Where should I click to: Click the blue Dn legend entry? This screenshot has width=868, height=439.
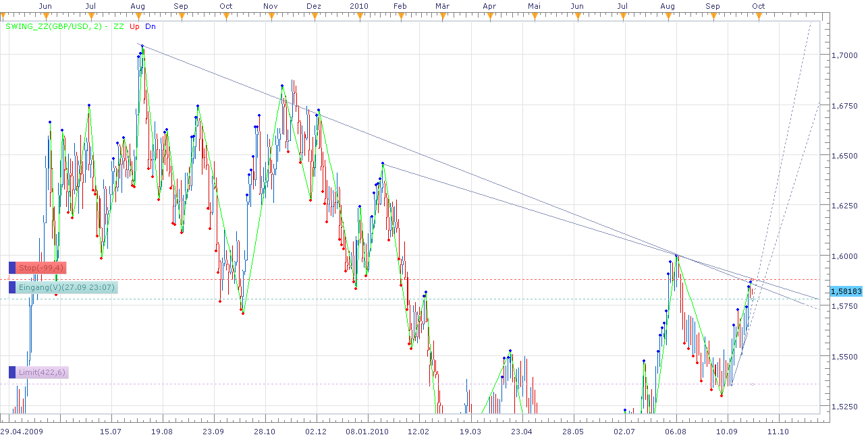pos(151,27)
